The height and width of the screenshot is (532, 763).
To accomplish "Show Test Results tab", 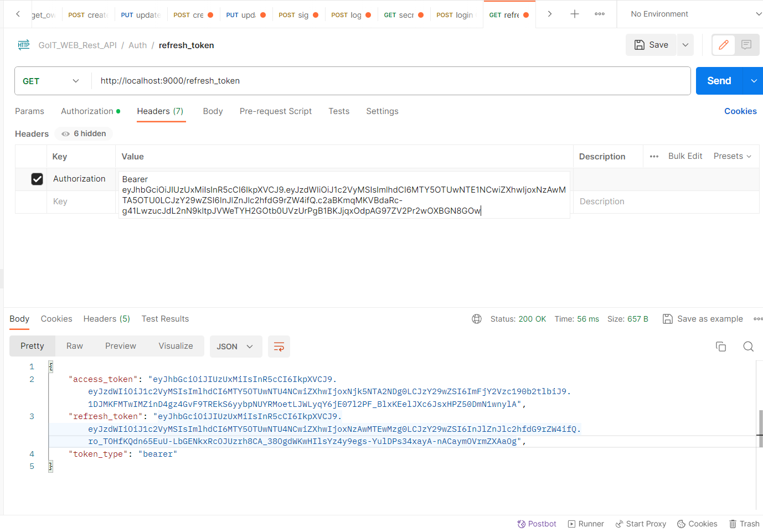I will click(x=165, y=319).
